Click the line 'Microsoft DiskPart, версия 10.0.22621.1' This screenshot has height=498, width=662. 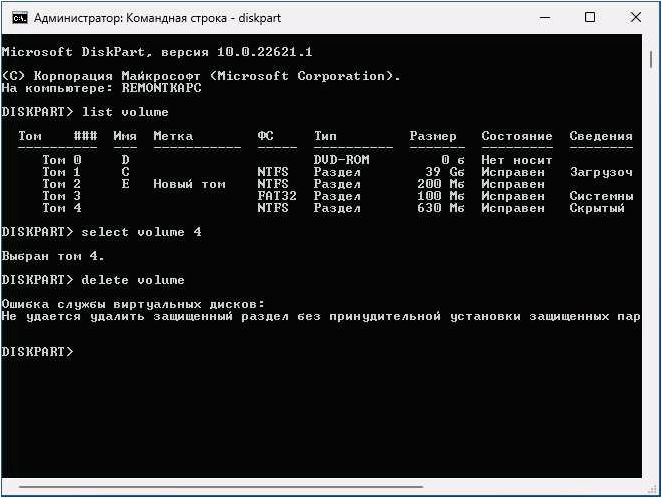point(157,52)
